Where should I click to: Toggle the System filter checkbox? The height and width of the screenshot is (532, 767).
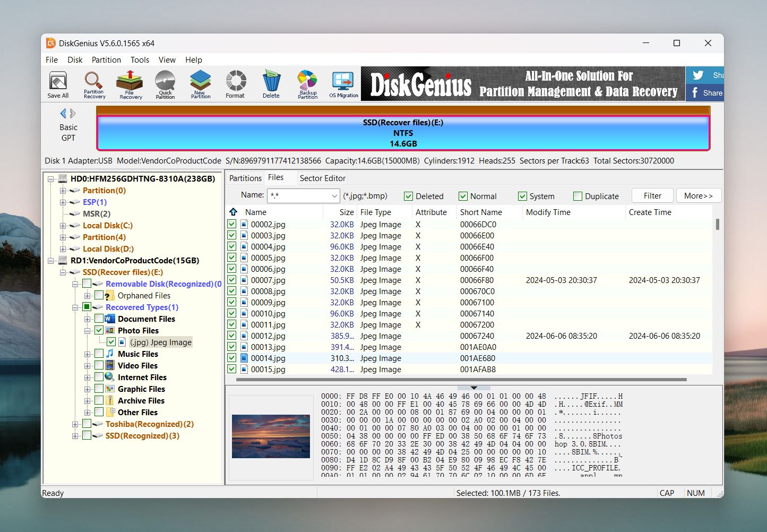click(522, 196)
